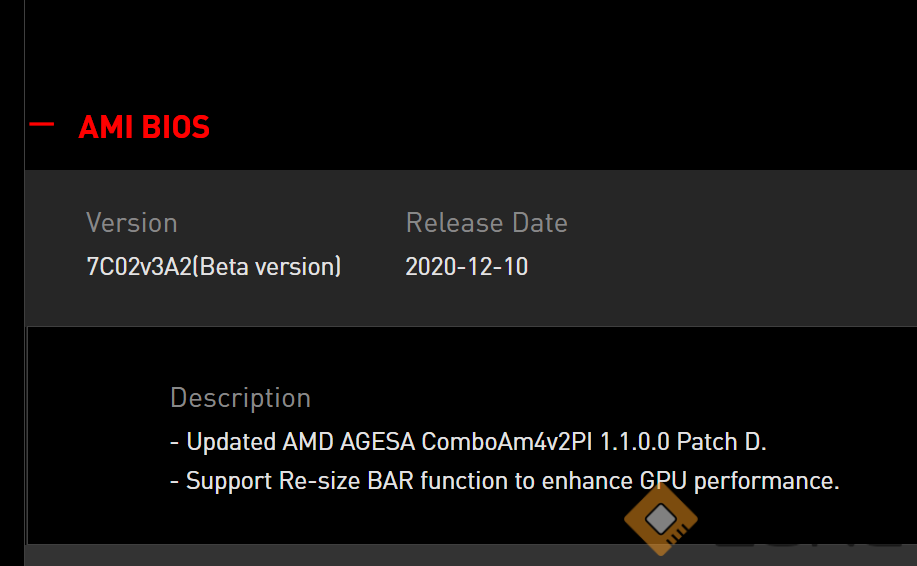Image resolution: width=917 pixels, height=566 pixels.
Task: Select the Release Date column label
Action: 486,223
